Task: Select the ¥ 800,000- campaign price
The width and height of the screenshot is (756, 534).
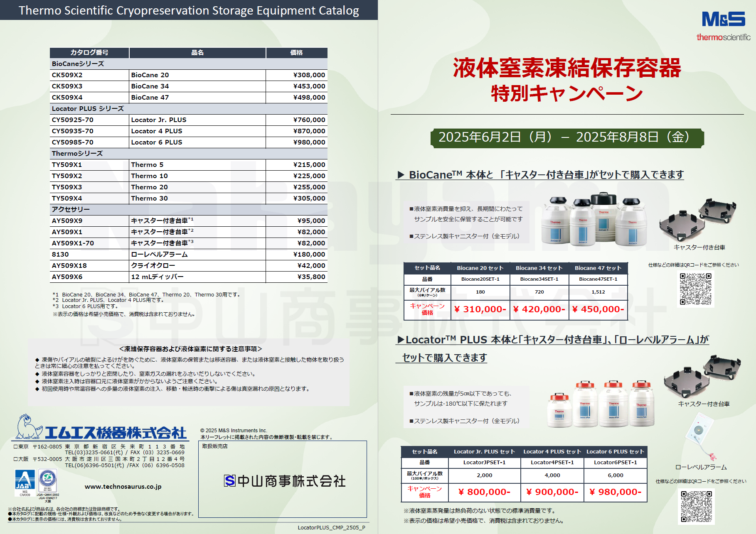Action: pyautogui.click(x=485, y=492)
